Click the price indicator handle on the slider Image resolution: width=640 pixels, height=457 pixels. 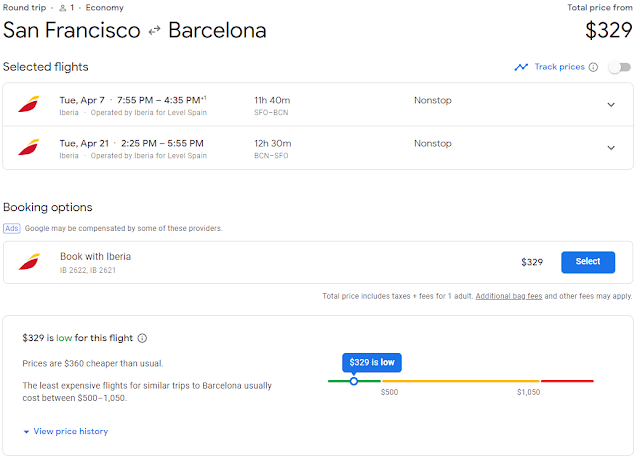pos(354,381)
